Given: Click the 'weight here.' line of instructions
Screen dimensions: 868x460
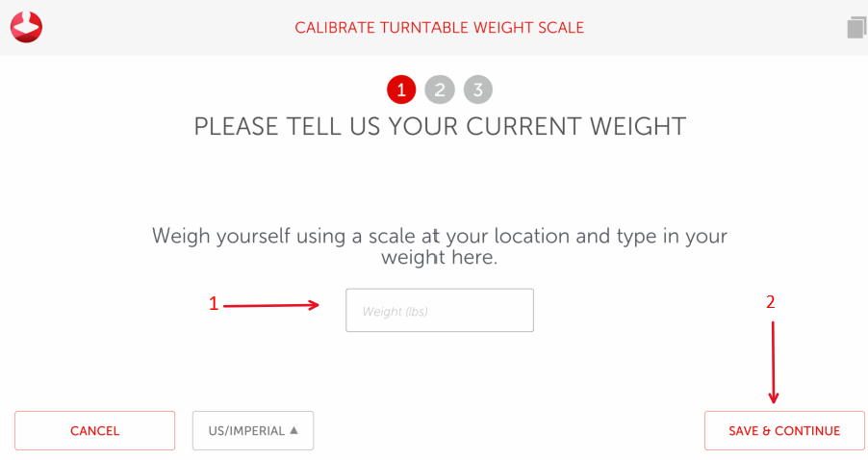Looking at the screenshot, I should click(440, 258).
